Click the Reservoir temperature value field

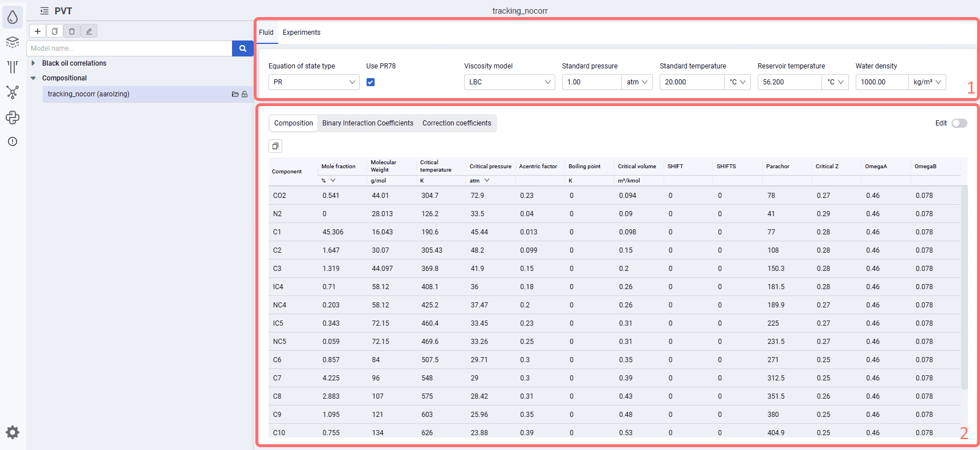pos(790,82)
